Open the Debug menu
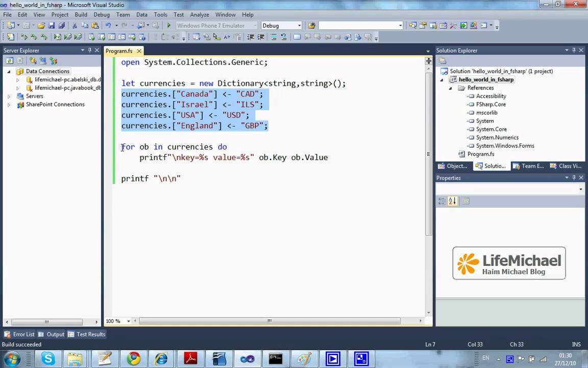Viewport: 588px width, 368px height. click(102, 15)
